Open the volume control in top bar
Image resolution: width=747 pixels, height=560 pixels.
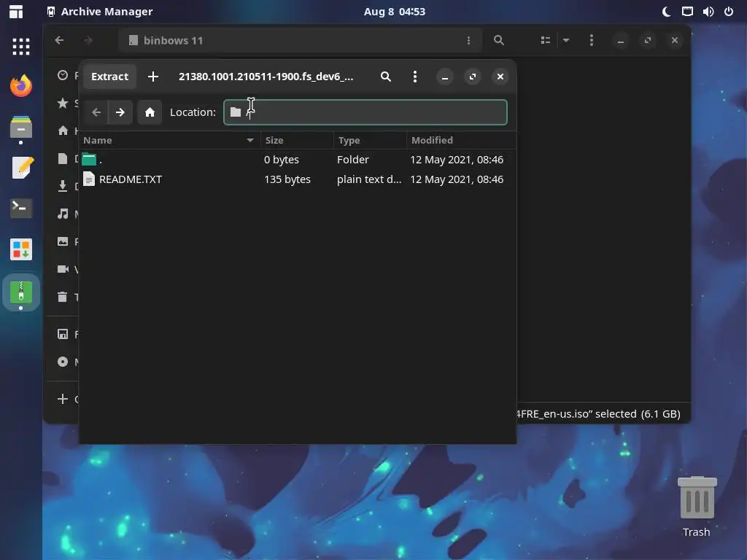coord(708,12)
